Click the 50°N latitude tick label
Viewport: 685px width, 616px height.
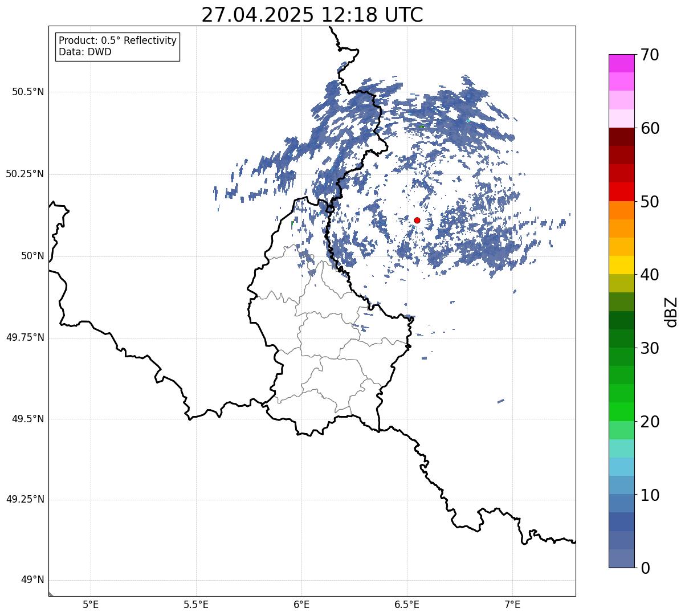coord(32,256)
